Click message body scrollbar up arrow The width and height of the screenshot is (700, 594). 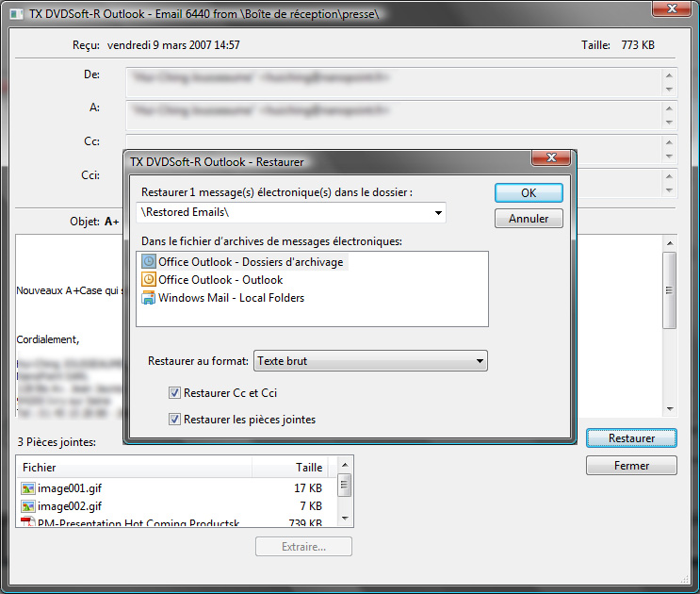[670, 243]
